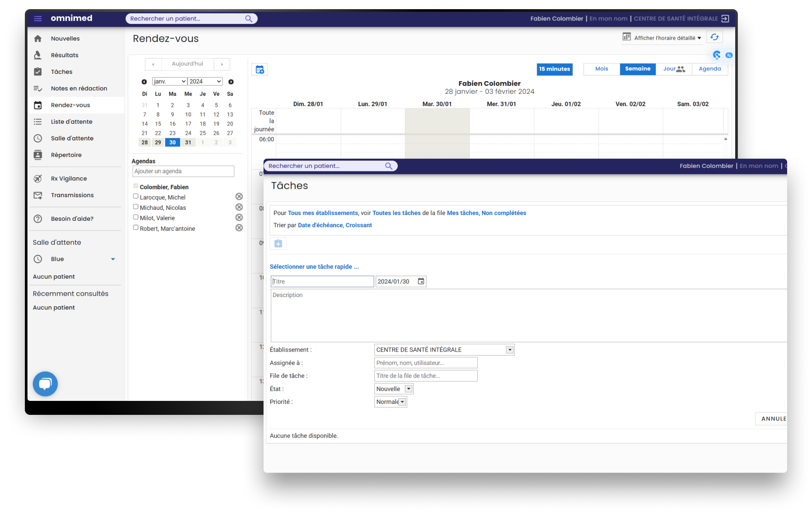Enable the Milot, Valerie agenda checkbox
Viewport: 812px width, 513px height.
(136, 217)
